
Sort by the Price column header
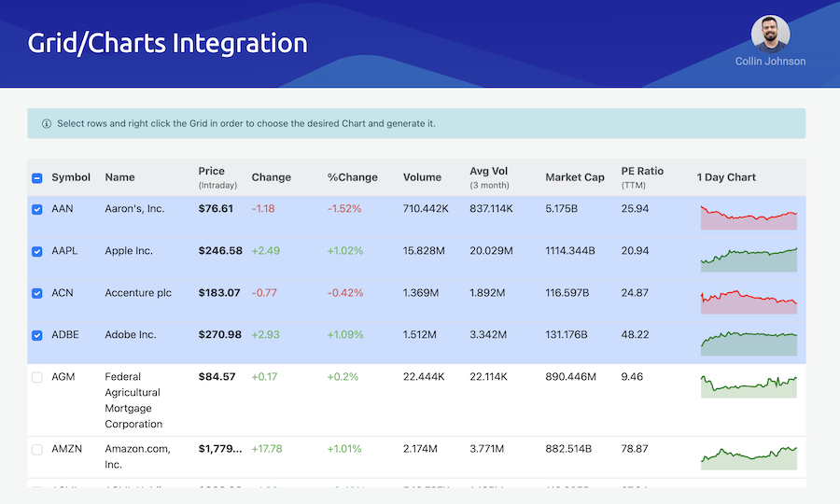click(x=212, y=172)
